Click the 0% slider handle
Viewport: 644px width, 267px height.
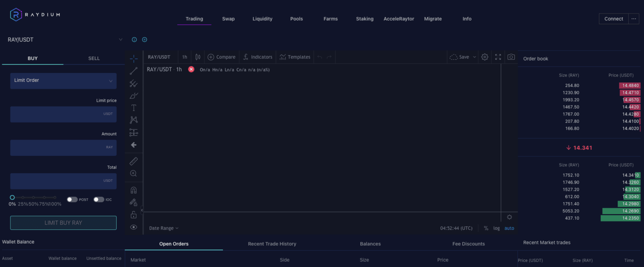[x=12, y=198]
